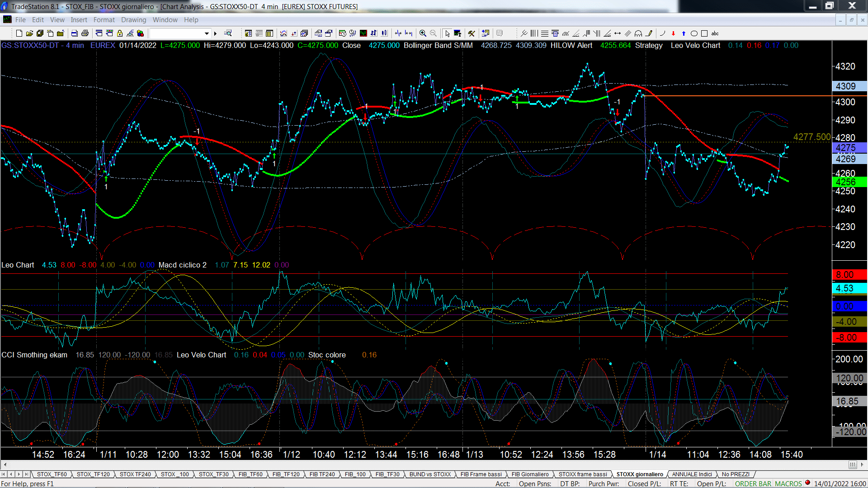Switch to the No PREZZI tab
This screenshot has width=868, height=488.
pos(736,474)
